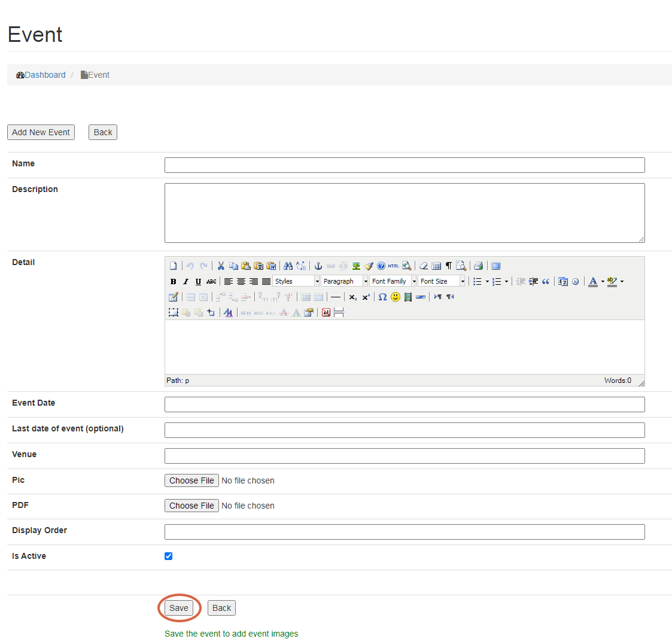Insert an anchor using the anchor icon
This screenshot has width=672, height=642.
[x=318, y=266]
